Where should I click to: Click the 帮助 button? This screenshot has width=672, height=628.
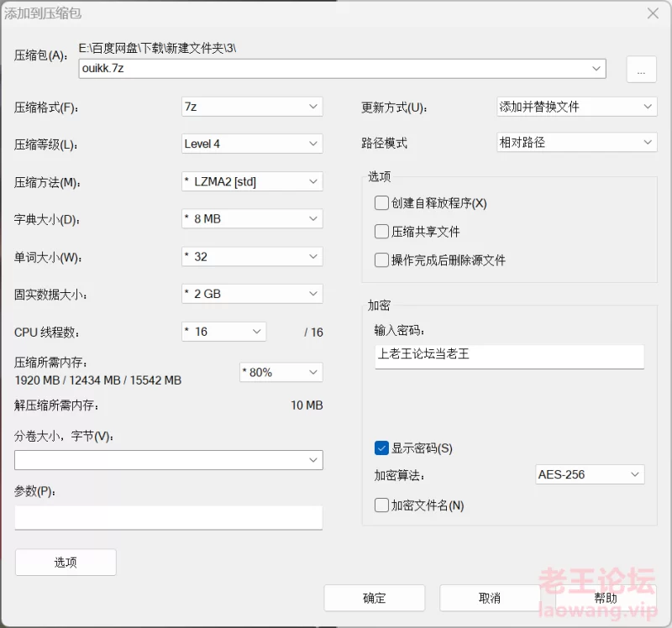pos(605,598)
